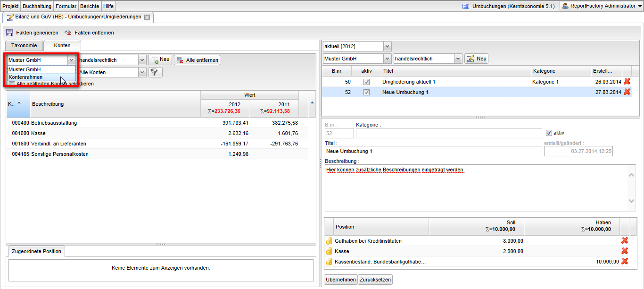The height and width of the screenshot is (289, 644).
Task: Close the Bilanz und GuV tab
Action: point(147,17)
